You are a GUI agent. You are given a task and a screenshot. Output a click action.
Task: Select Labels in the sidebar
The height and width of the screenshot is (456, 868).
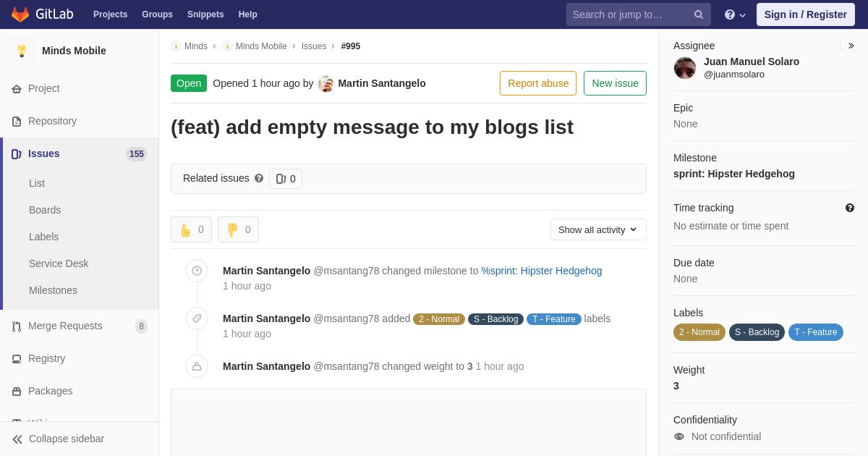(x=44, y=237)
